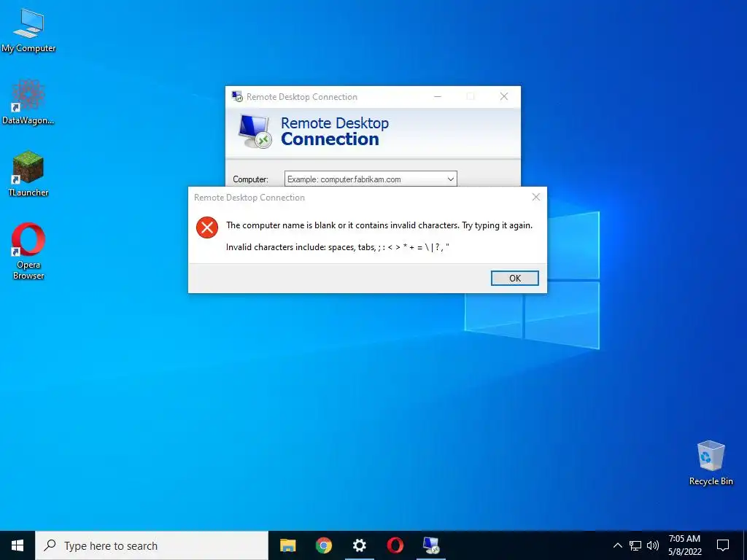Click the Remote Desktop Connection banner computer icon
The image size is (747, 560).
click(x=255, y=131)
